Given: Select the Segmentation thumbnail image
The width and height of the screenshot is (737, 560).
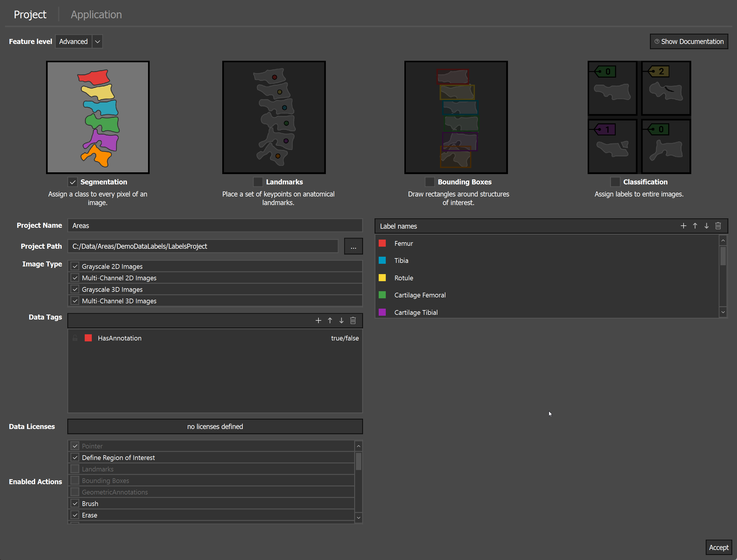Looking at the screenshot, I should tap(98, 117).
